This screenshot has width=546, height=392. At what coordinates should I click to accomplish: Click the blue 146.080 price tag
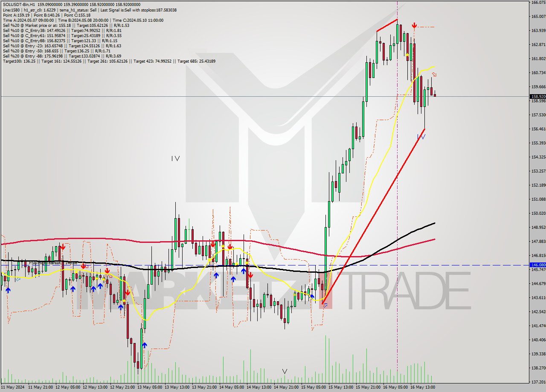[x=537, y=265]
